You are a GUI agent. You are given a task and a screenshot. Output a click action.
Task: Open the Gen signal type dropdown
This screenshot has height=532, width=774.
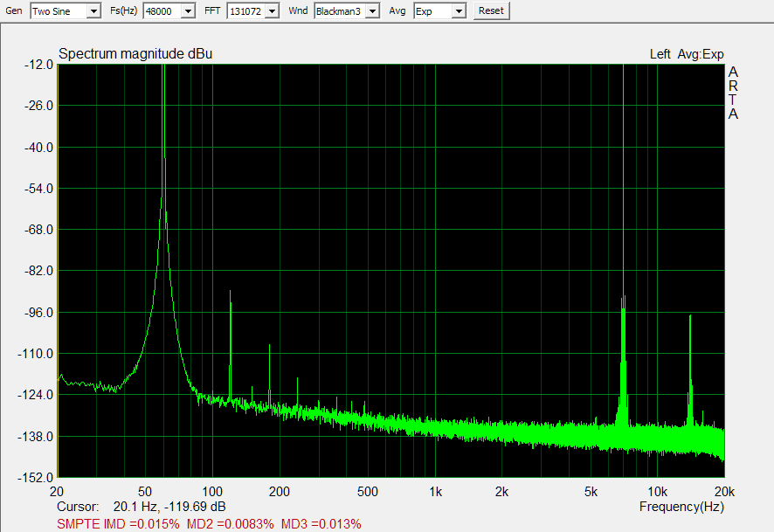(x=93, y=10)
